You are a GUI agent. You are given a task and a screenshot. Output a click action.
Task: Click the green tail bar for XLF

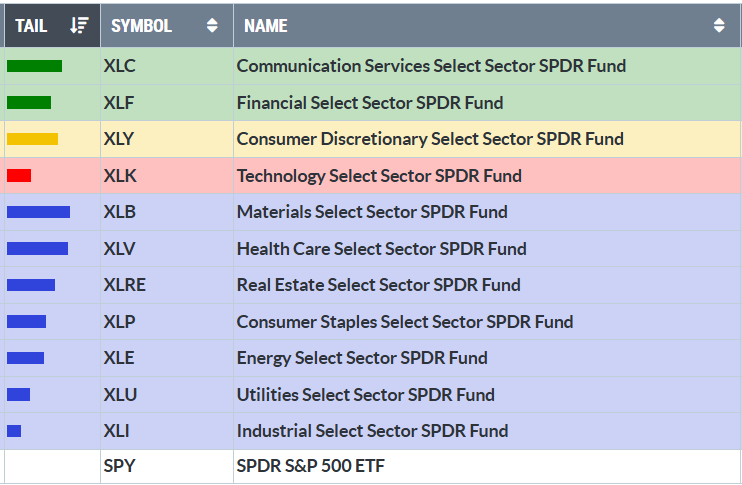coord(29,102)
